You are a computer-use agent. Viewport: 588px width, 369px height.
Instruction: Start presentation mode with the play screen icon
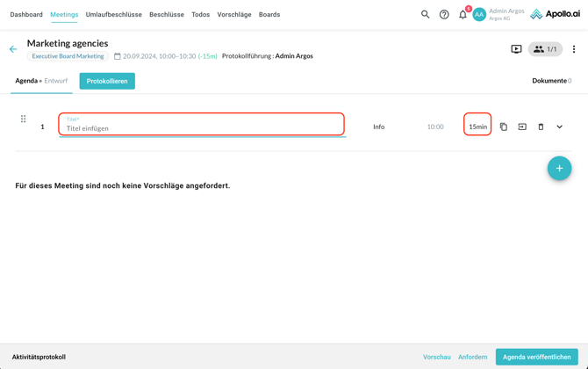click(x=516, y=49)
